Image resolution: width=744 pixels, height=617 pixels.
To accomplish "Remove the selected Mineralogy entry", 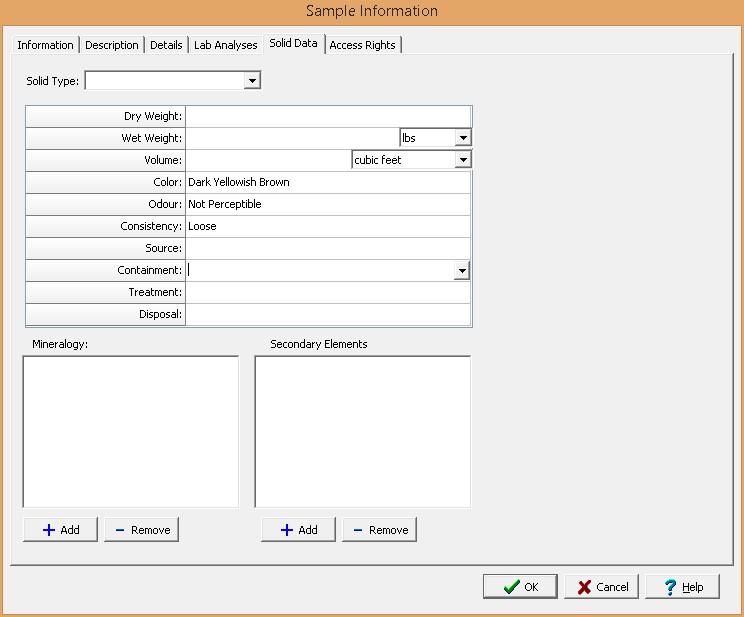I will click(142, 530).
